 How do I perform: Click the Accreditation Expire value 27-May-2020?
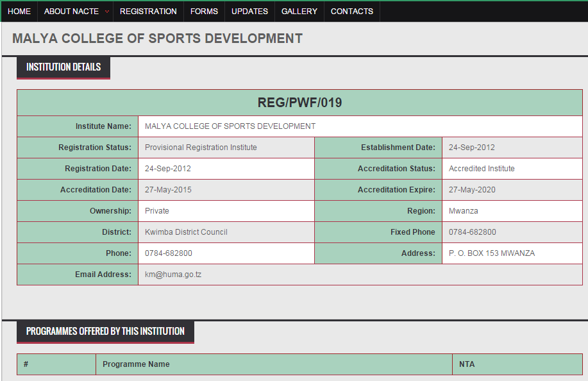click(472, 190)
